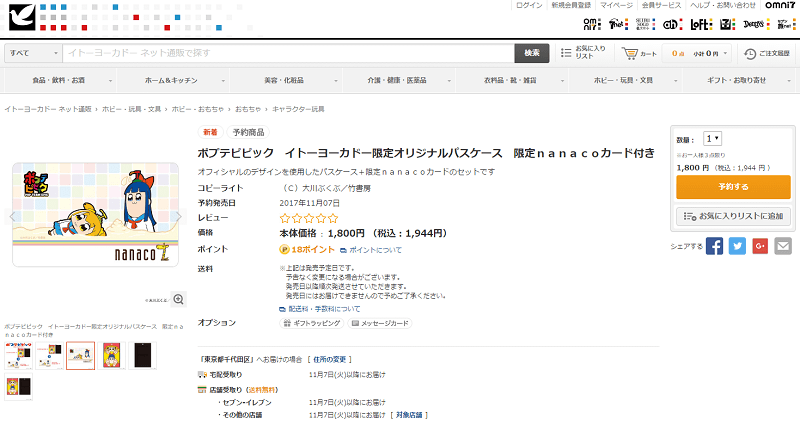Click the orange 予約する reserve button
Screen dimensions: 800x425
(x=733, y=187)
